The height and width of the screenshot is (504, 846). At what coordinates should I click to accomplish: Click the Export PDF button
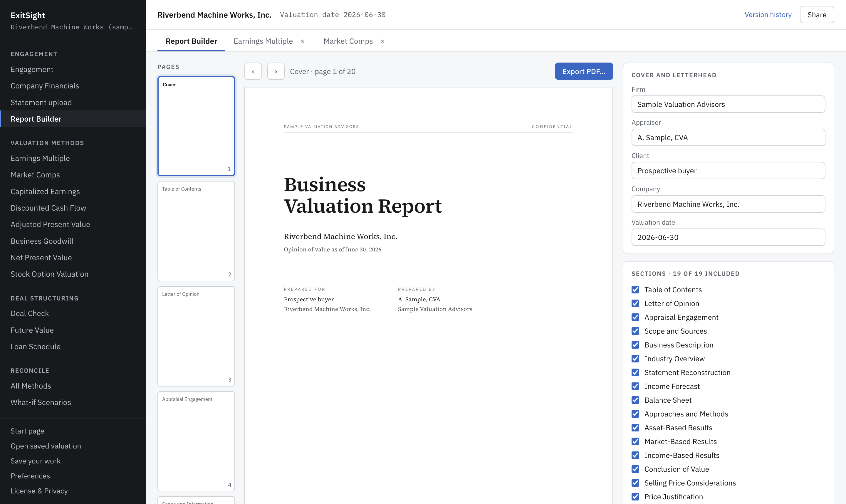584,71
